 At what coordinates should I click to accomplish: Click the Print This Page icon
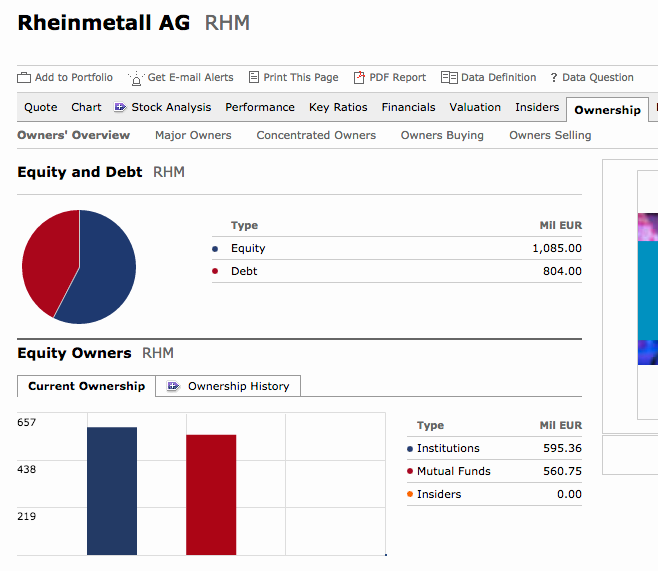(x=253, y=77)
